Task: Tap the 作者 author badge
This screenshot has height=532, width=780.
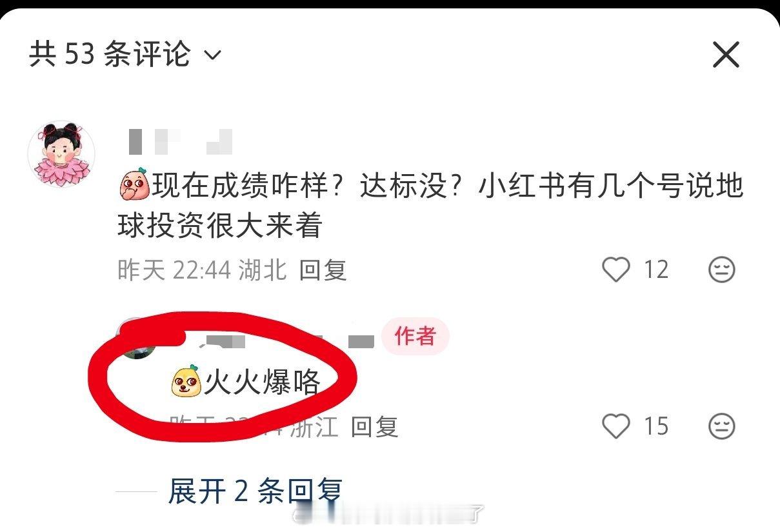Action: point(415,337)
